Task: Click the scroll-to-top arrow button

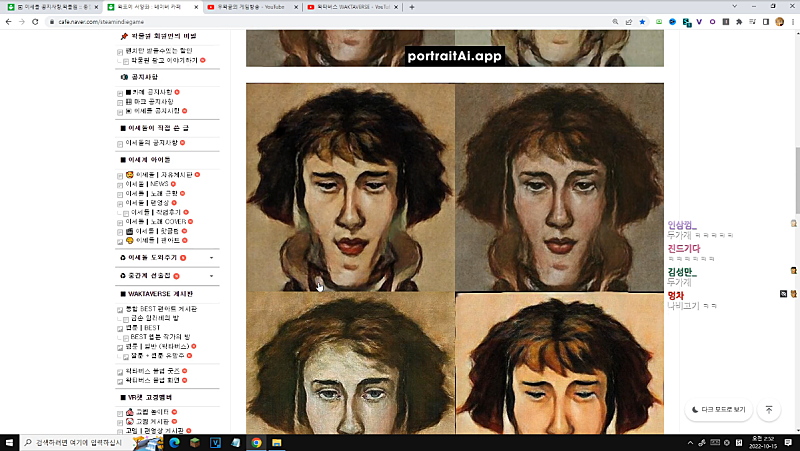Action: (769, 409)
